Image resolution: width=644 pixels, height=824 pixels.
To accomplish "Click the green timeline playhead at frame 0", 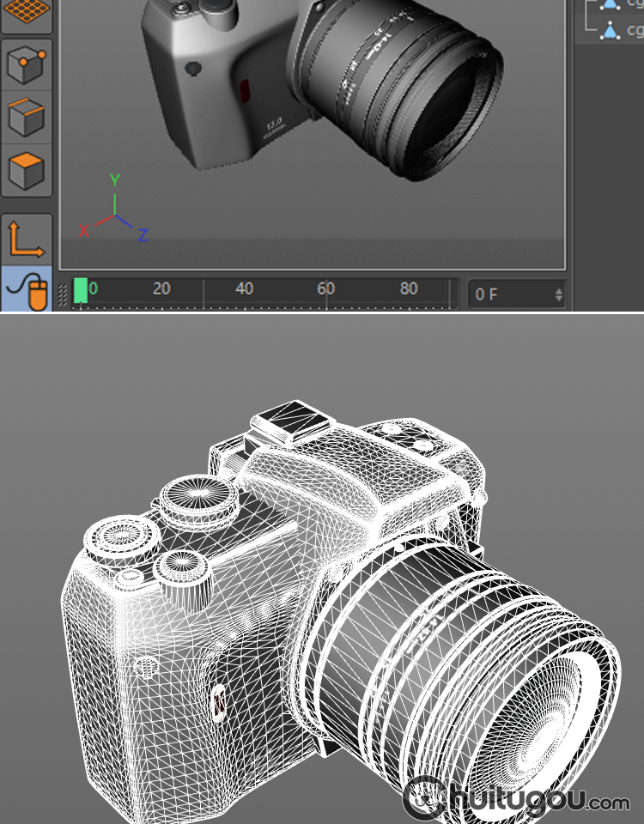I will (81, 291).
